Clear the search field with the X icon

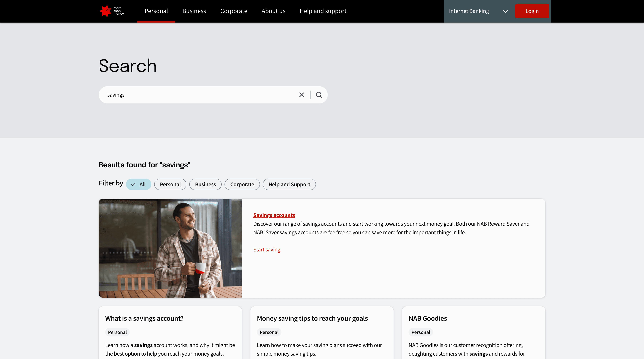(301, 95)
